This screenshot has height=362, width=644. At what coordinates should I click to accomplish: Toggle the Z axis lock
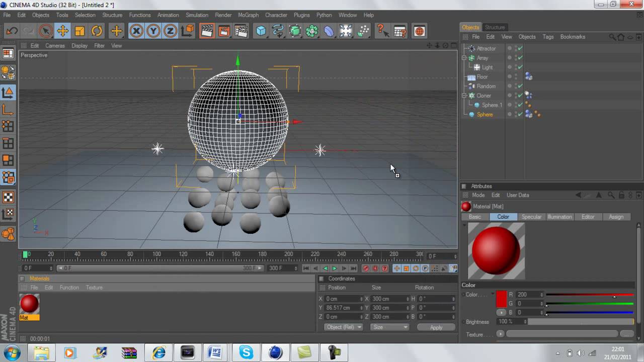click(x=170, y=31)
